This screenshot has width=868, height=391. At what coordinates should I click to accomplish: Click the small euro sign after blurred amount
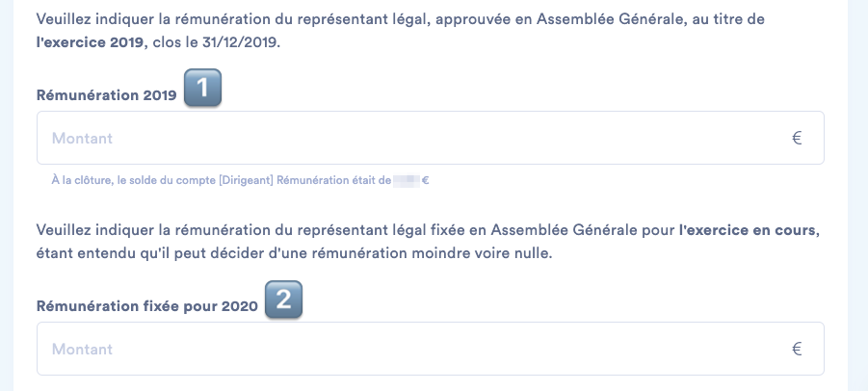[425, 180]
